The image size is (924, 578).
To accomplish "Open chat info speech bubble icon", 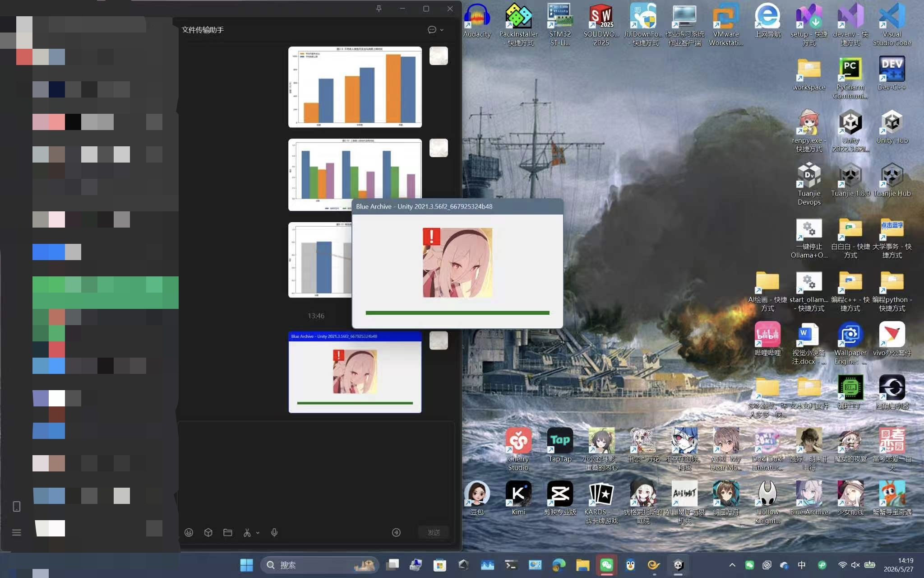I will tap(432, 30).
